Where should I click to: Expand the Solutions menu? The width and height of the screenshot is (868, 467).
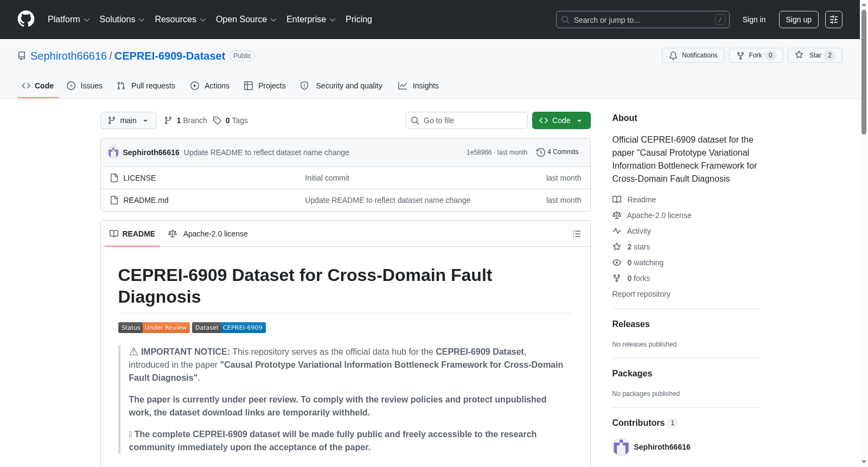point(122,20)
